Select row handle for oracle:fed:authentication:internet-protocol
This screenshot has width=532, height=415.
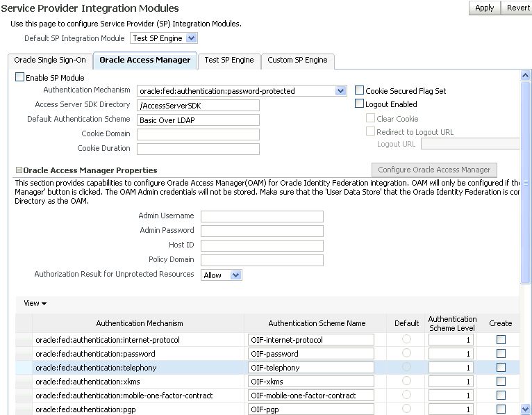pos(24,340)
